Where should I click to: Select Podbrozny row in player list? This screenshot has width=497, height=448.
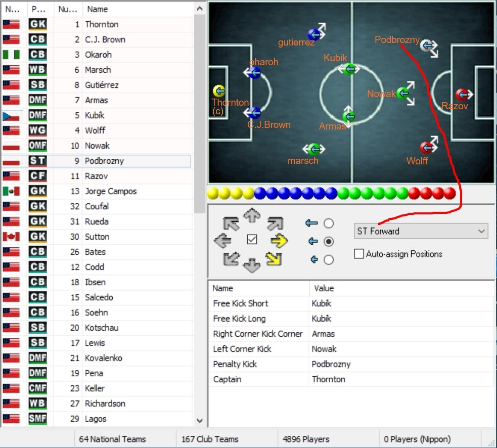pyautogui.click(x=97, y=161)
